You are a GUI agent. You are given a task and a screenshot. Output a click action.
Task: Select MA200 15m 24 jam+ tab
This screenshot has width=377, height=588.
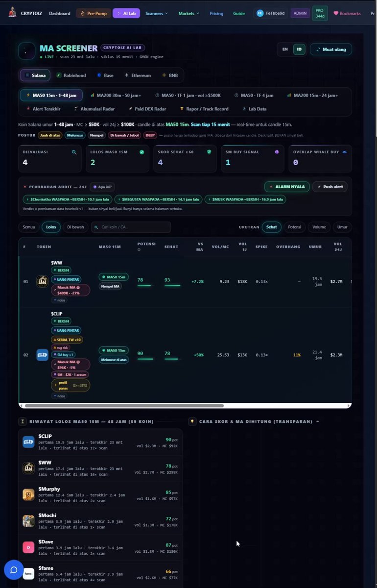point(312,95)
